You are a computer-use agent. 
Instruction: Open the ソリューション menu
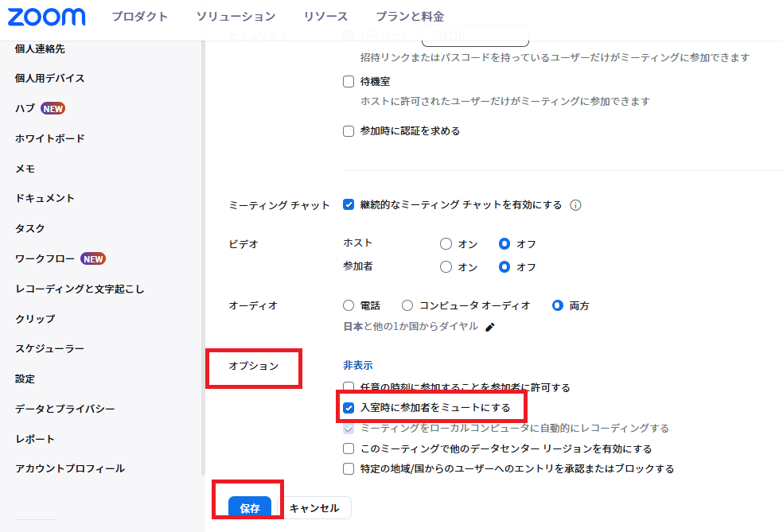click(x=236, y=17)
